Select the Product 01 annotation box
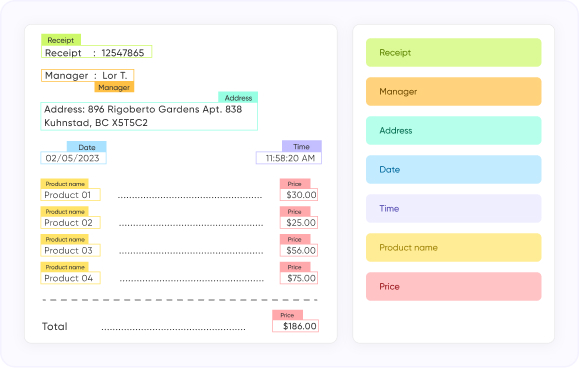This screenshot has height=368, width=579. (70, 195)
